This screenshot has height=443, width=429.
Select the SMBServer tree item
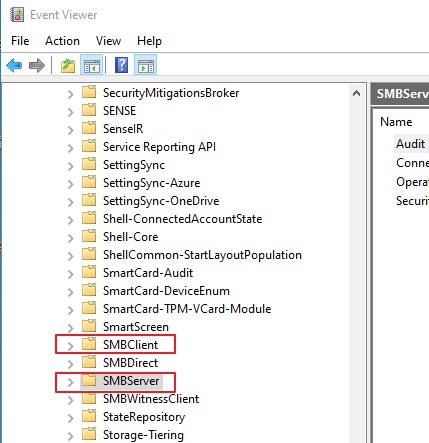click(131, 381)
